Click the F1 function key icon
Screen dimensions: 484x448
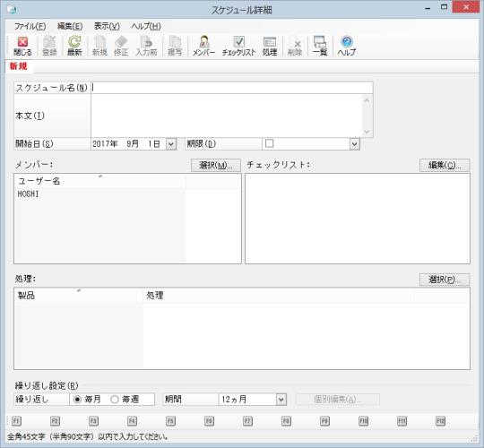click(x=16, y=421)
